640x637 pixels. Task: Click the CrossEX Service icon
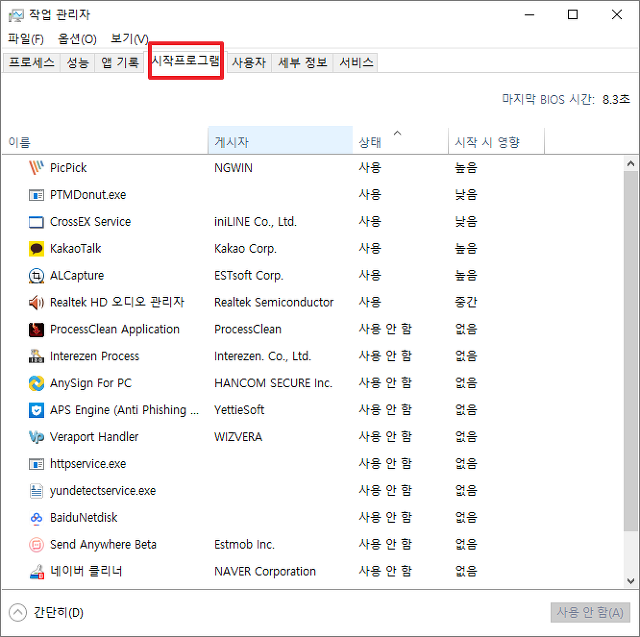pos(36,222)
